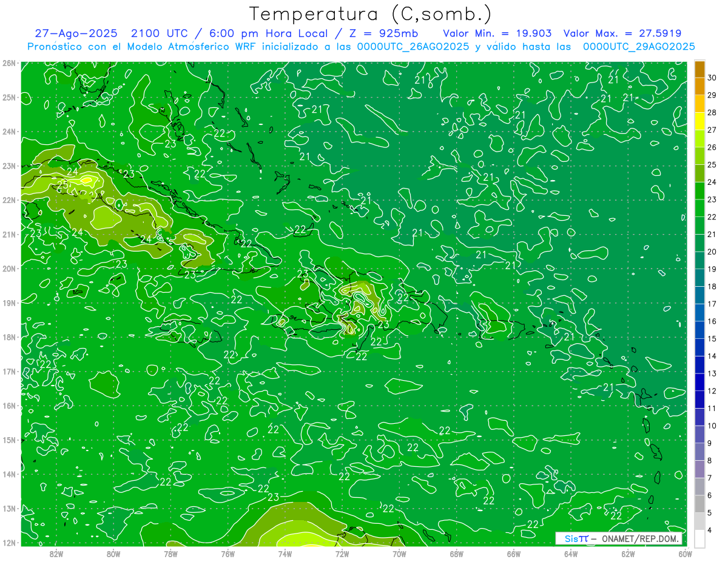Select the date text "27-Ago-2025"
Image resolution: width=728 pixels, height=562 pixels.
click(76, 33)
